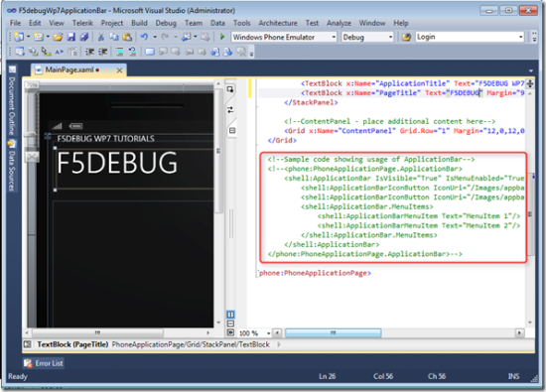Open the 100 % zoom dropdown
The width and height of the screenshot is (546, 392).
tap(268, 333)
